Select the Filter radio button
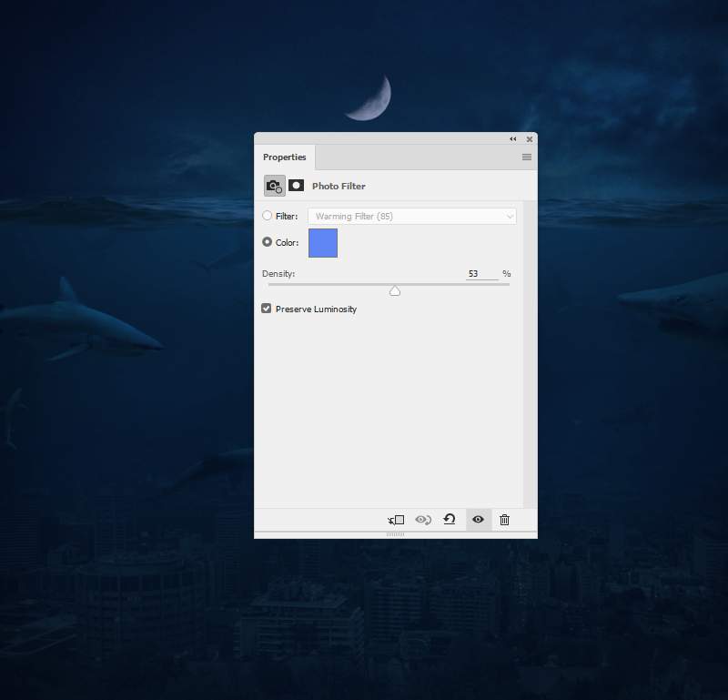Screen dimensions: 728x700 pos(268,217)
